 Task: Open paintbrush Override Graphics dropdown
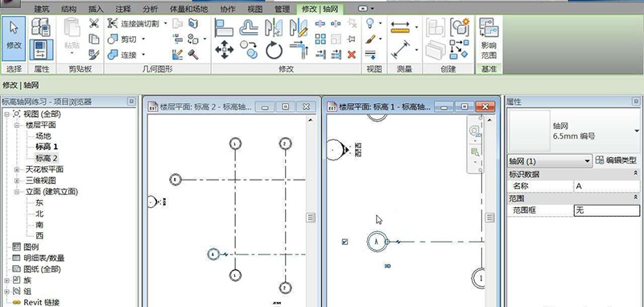(380, 39)
